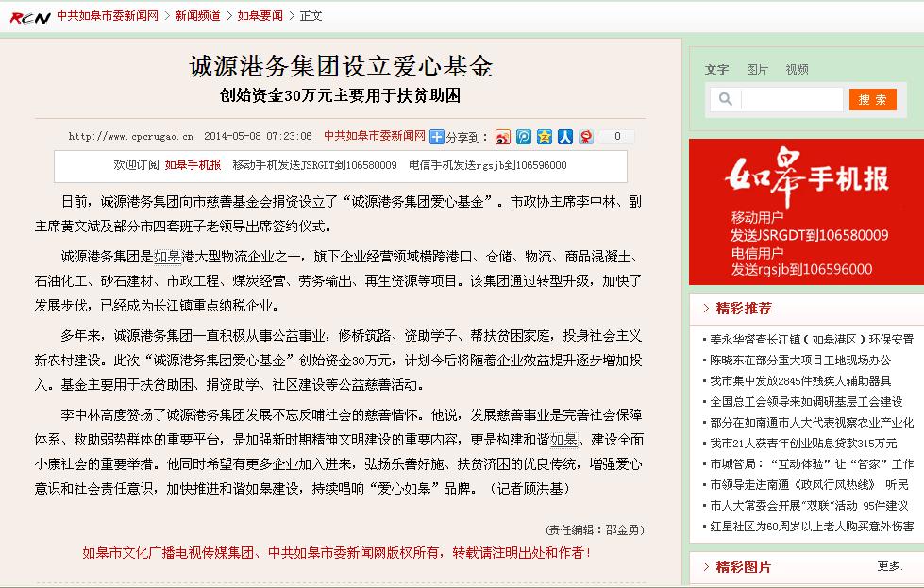Switch search type to 视频
The image size is (924, 588).
(x=797, y=70)
